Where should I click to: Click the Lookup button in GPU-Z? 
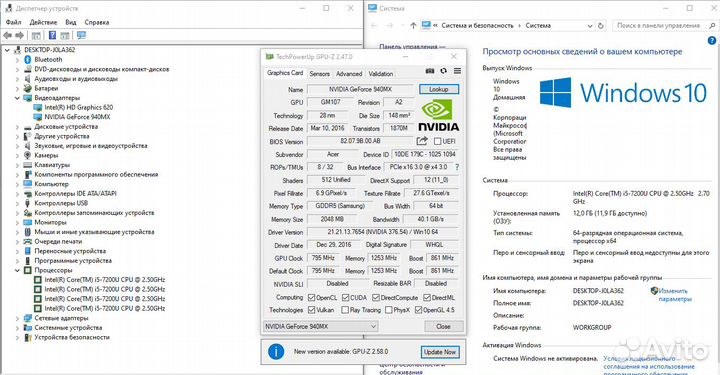click(x=439, y=89)
